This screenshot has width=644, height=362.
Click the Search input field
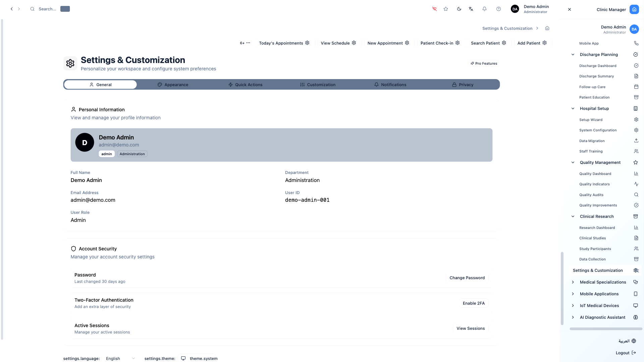47,9
